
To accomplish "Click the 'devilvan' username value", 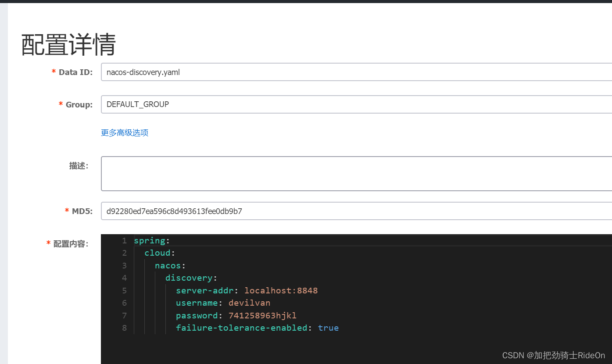I will click(x=250, y=303).
